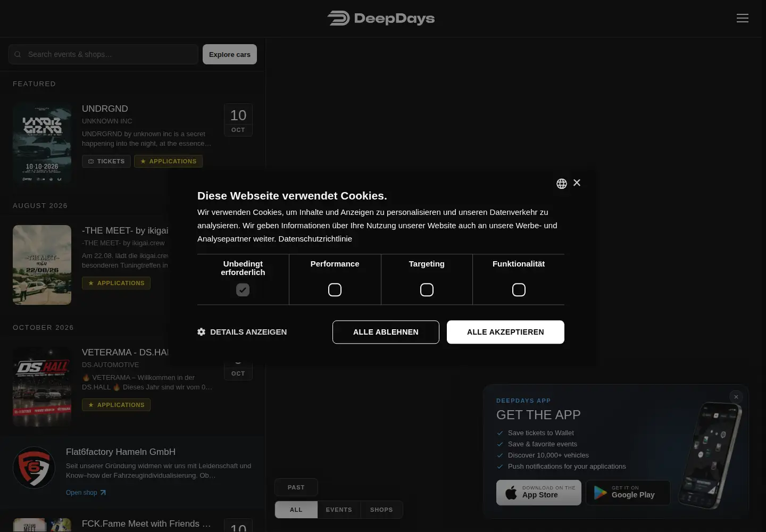Click UNDRGND Tickets tag
The height and width of the screenshot is (532, 766).
point(106,161)
